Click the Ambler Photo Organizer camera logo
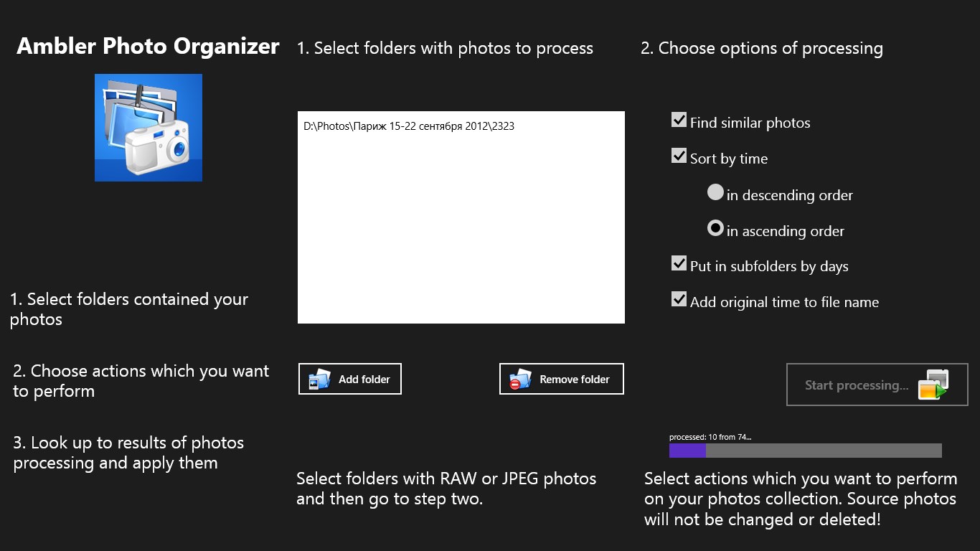This screenshot has height=551, width=980. coord(149,128)
